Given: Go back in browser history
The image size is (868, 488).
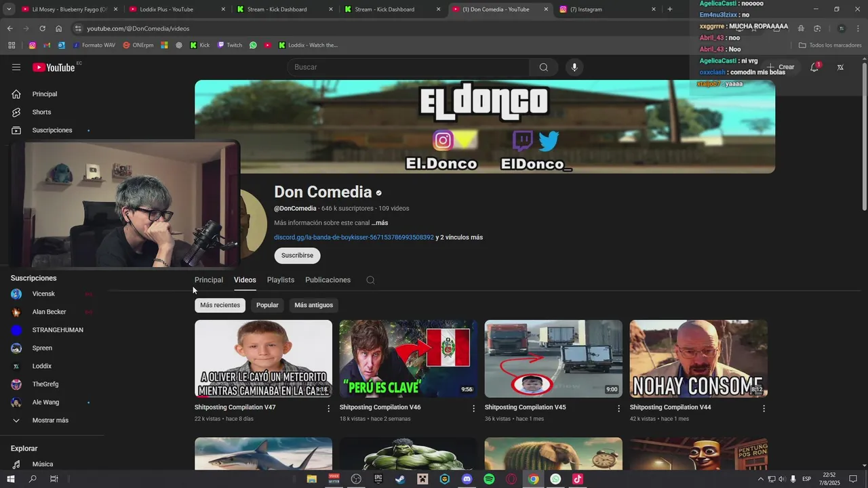Looking at the screenshot, I should 9,28.
